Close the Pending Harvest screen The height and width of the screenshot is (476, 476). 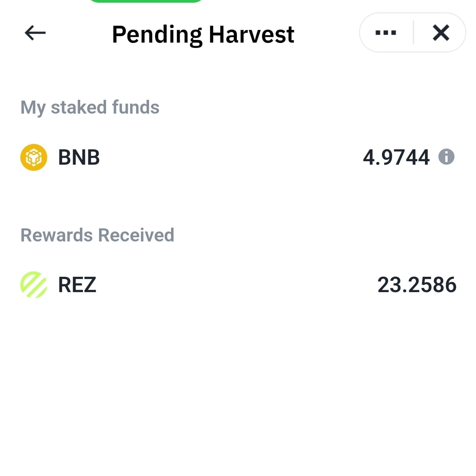point(441,33)
